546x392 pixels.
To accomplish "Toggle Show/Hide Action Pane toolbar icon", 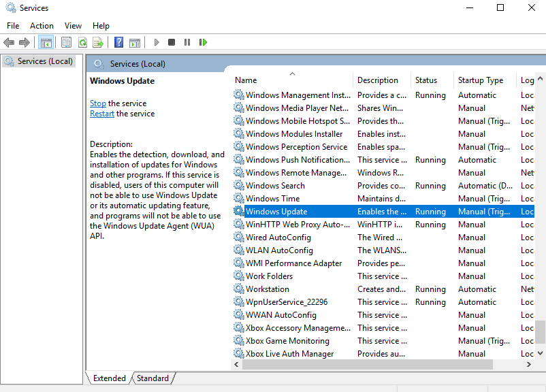I will point(135,42).
